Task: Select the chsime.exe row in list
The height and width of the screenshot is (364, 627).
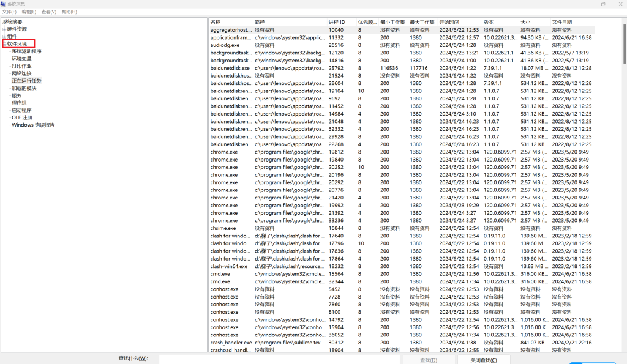Action: (x=223, y=228)
